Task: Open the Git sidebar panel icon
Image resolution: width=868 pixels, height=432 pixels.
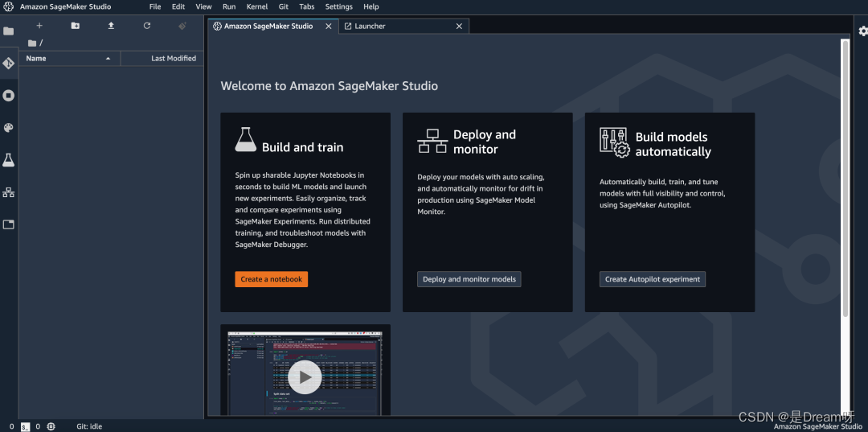Action: click(x=8, y=63)
